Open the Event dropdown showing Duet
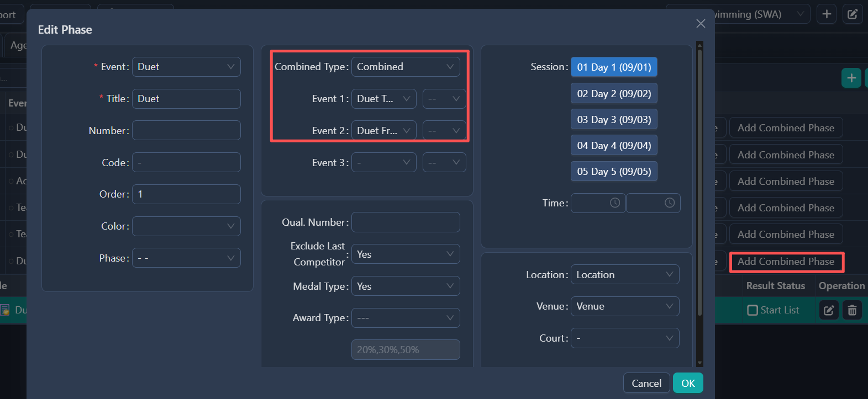The image size is (868, 399). [186, 67]
